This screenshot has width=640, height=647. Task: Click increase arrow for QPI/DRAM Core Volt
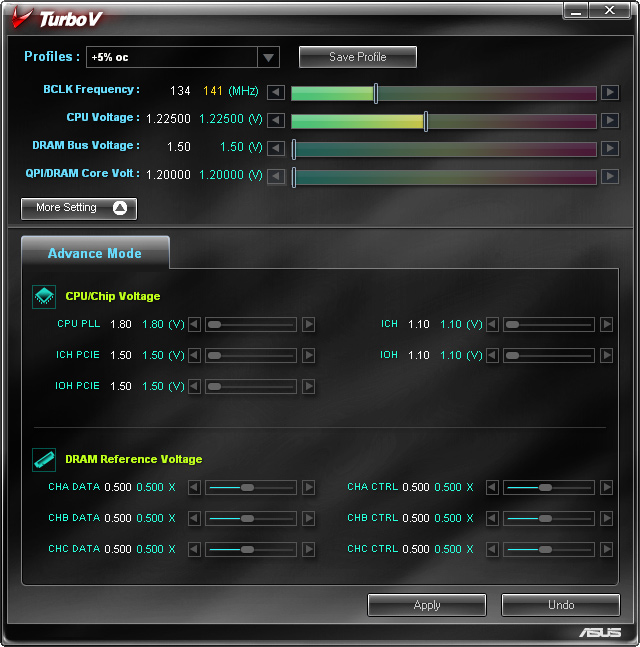tap(609, 177)
